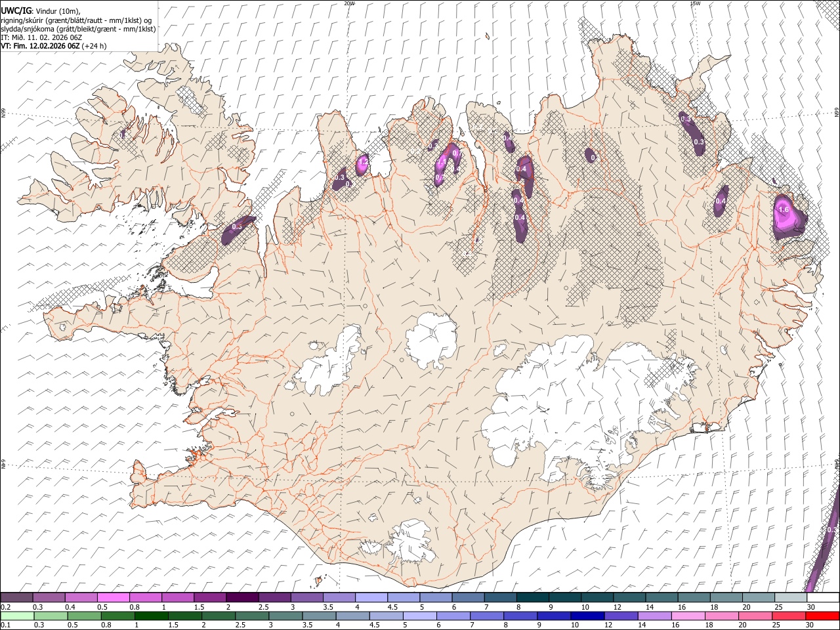Click the first upper-row swatch labeled 0.2
The width and height of the screenshot is (840, 630).
(16, 598)
